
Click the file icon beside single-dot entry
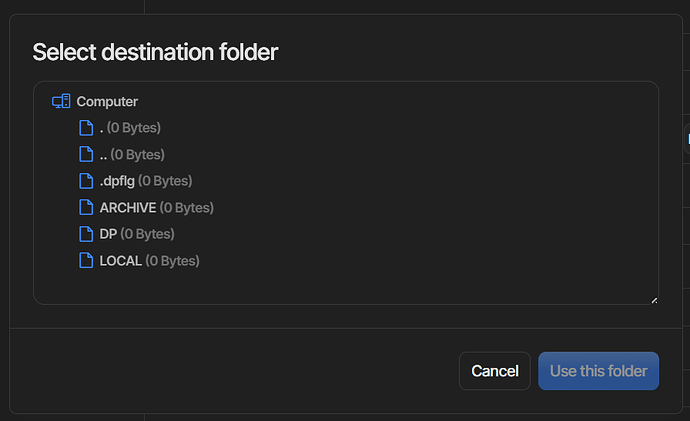[x=86, y=128]
